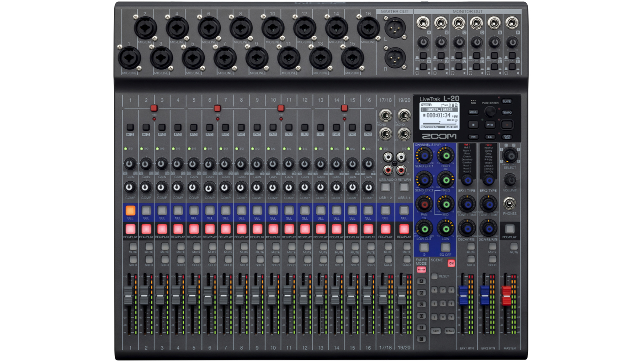The height and width of the screenshot is (362, 644).
Task: Arm channel 5 REC/PLAY button
Action: click(194, 229)
